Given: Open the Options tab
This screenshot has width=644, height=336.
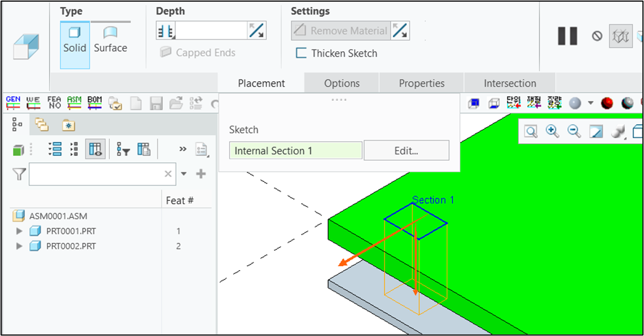Looking at the screenshot, I should click(x=342, y=83).
